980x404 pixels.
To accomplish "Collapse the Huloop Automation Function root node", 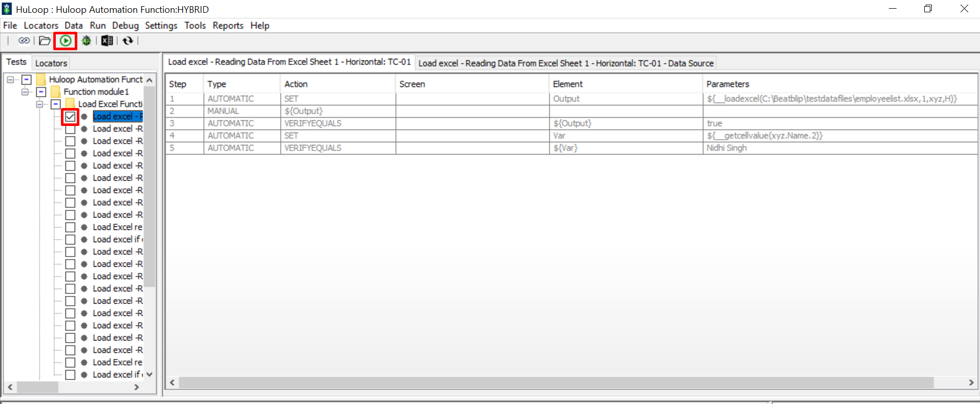I will coord(10,79).
